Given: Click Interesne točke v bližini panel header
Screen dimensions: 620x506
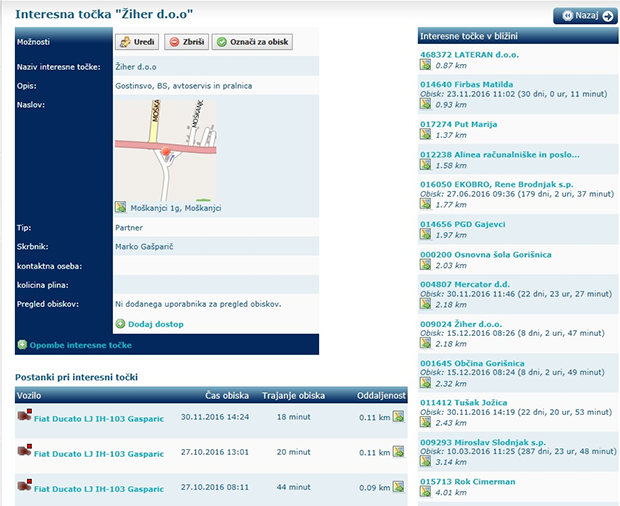Looking at the screenshot, I should coord(518,36).
